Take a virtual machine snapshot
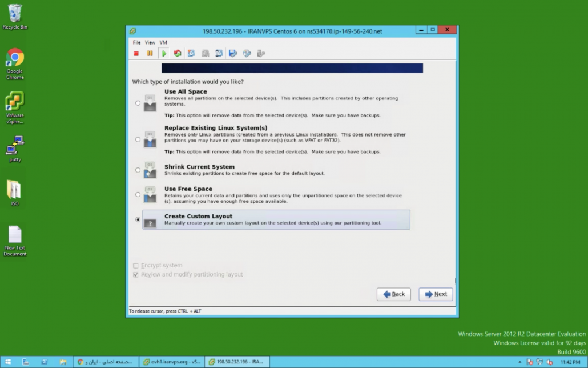 click(191, 53)
